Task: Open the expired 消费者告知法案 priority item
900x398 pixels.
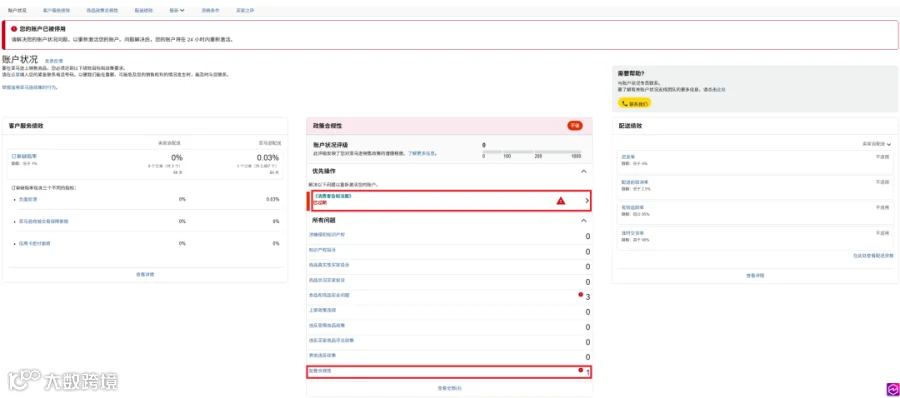Action: coord(450,200)
